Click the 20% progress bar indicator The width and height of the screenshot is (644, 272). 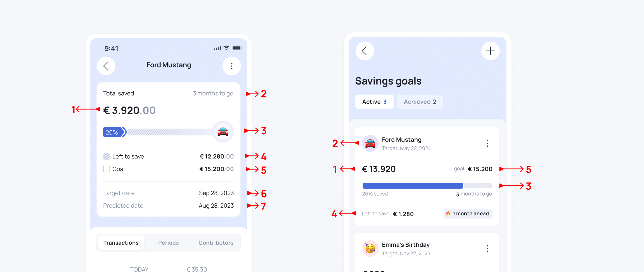pyautogui.click(x=112, y=132)
